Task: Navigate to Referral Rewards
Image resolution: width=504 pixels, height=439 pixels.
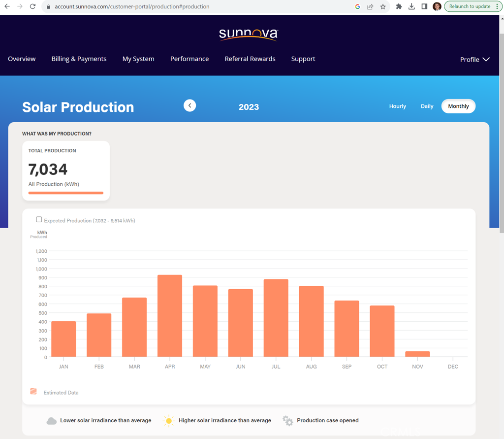Action: pyautogui.click(x=250, y=59)
